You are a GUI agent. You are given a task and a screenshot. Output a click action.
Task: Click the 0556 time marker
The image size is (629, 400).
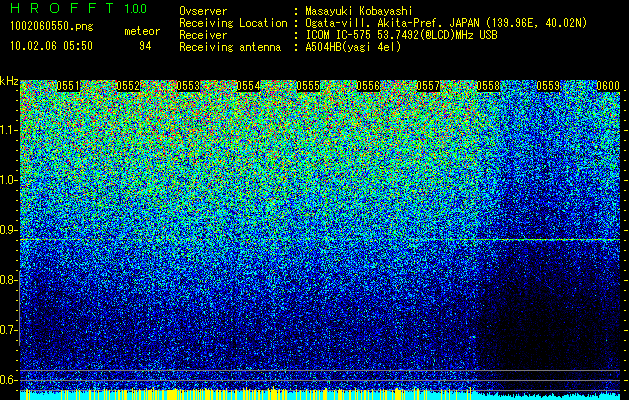click(x=368, y=86)
